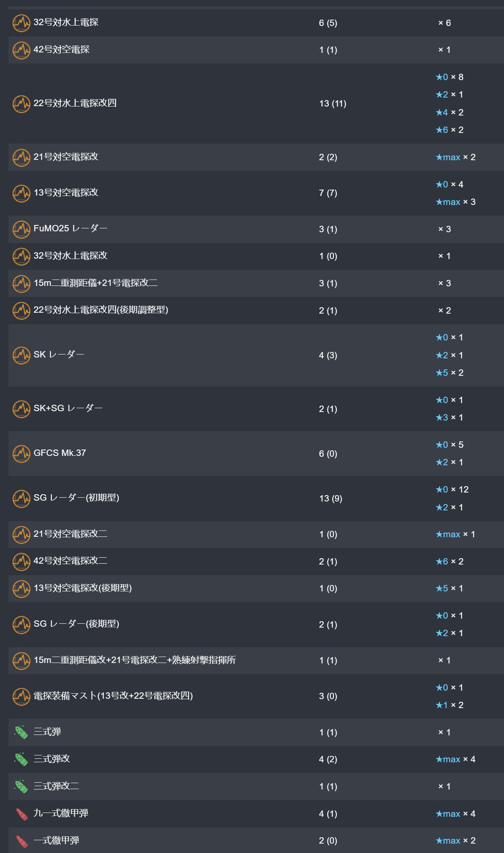Select the ★6 × 2 entry of 22号対水上電探改四
The image size is (504, 853).
click(x=449, y=130)
